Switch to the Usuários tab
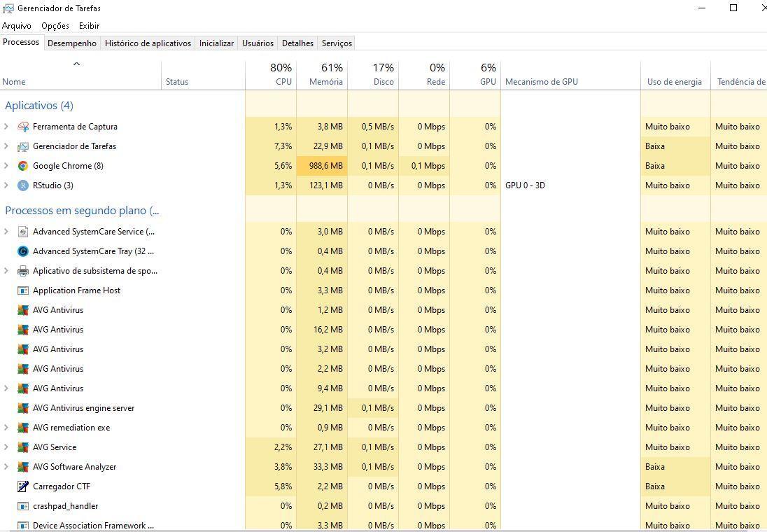This screenshot has height=532, width=767. [258, 43]
